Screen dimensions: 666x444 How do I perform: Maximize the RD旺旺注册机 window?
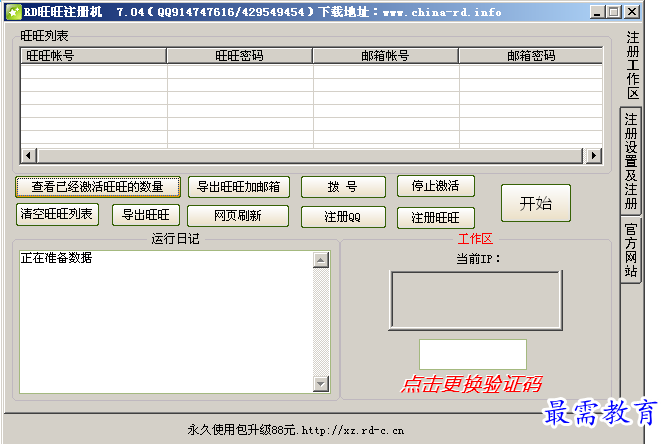pos(614,12)
